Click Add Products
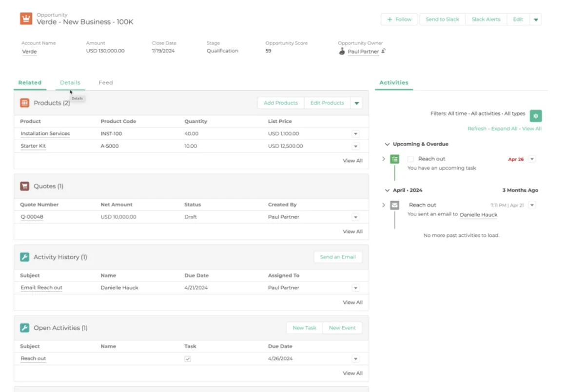 281,103
